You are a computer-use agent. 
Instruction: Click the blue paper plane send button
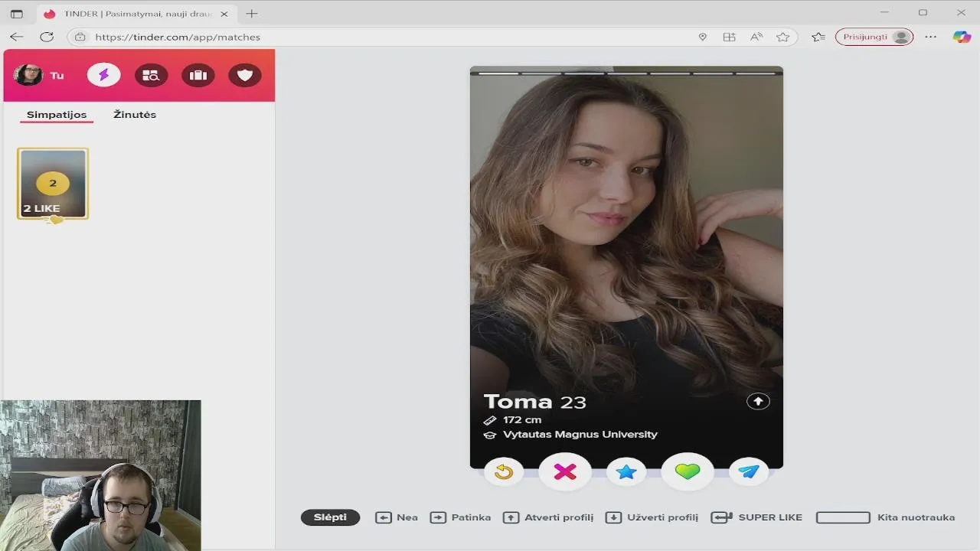coord(749,472)
